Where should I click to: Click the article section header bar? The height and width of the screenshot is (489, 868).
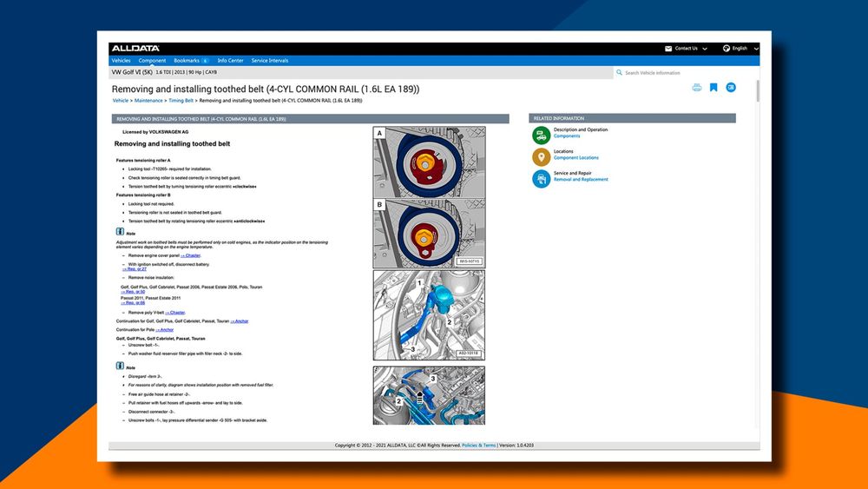click(x=310, y=119)
